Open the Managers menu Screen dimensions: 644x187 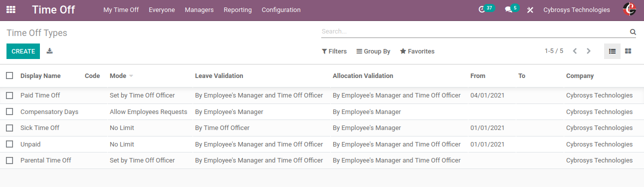click(x=199, y=9)
